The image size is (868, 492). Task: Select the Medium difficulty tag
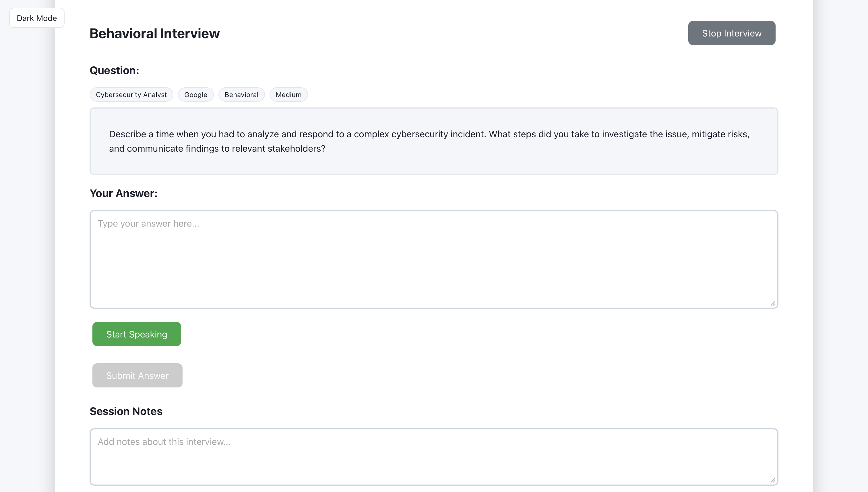288,94
